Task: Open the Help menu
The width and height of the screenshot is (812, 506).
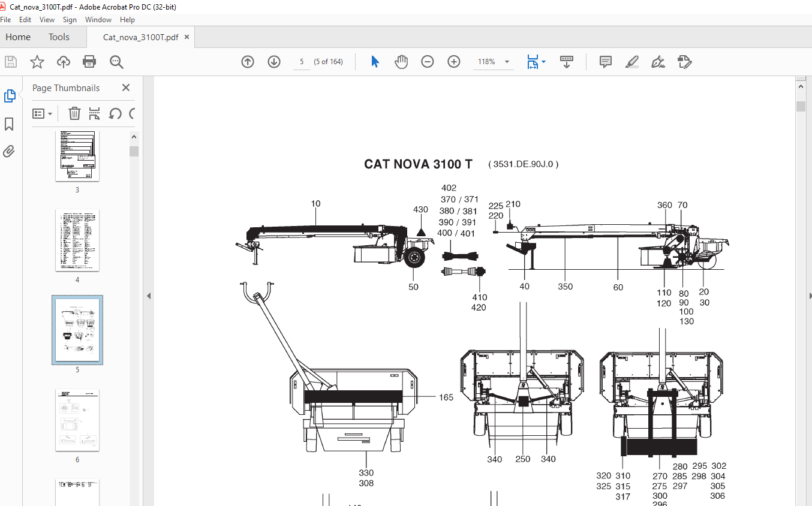Action: 127,20
